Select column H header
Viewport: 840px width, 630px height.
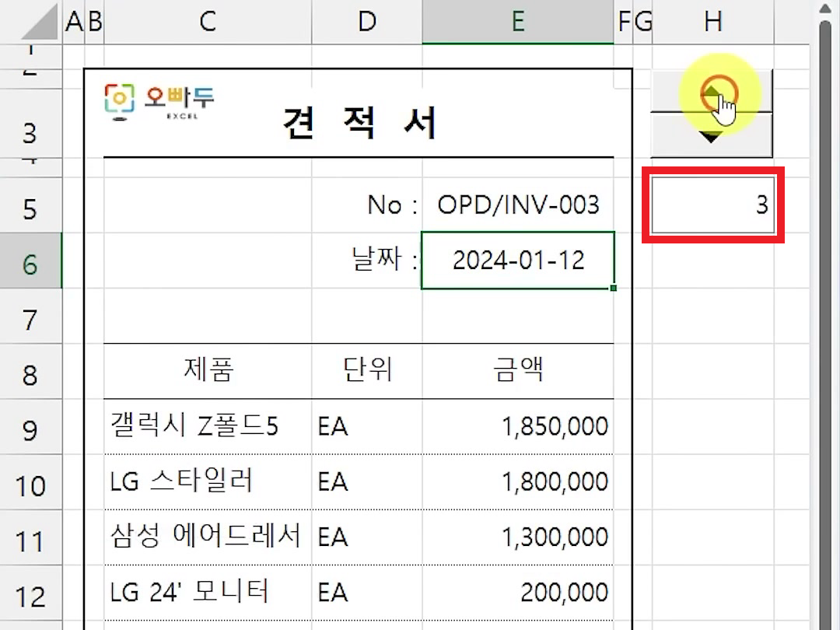click(713, 22)
